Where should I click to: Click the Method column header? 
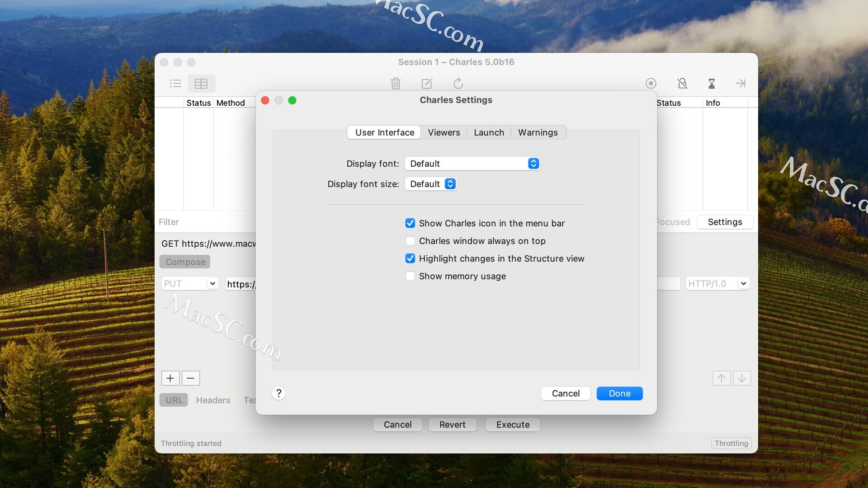point(231,103)
